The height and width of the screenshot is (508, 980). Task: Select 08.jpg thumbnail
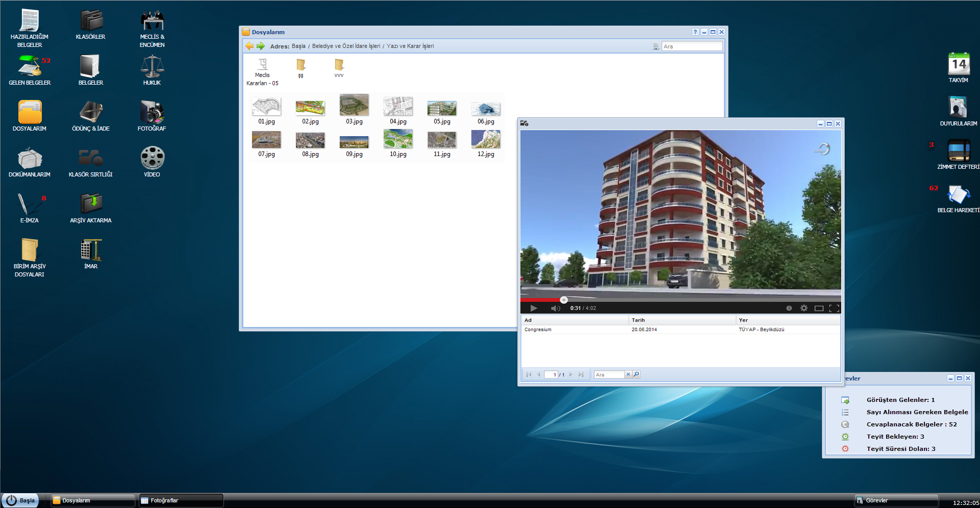(x=310, y=140)
